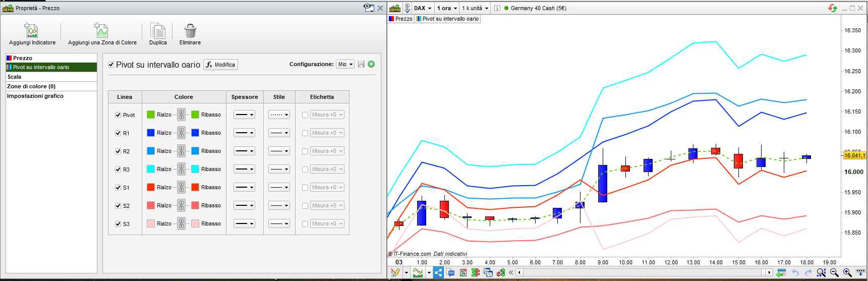Uncheck the Pivot line checkbox

pos(118,115)
